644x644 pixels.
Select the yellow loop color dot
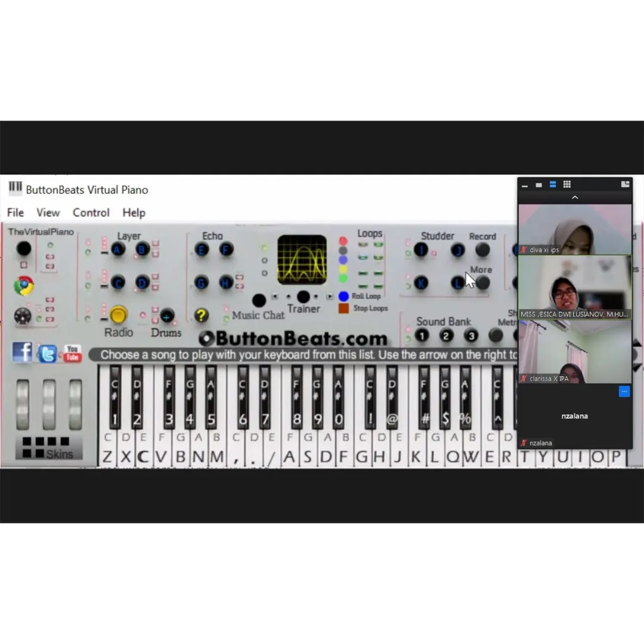(x=343, y=270)
